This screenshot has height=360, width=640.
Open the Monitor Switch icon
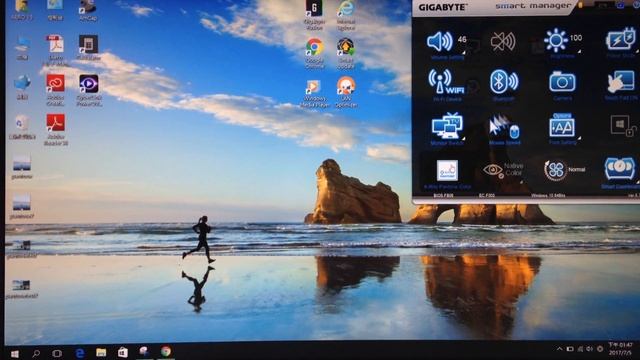(447, 125)
